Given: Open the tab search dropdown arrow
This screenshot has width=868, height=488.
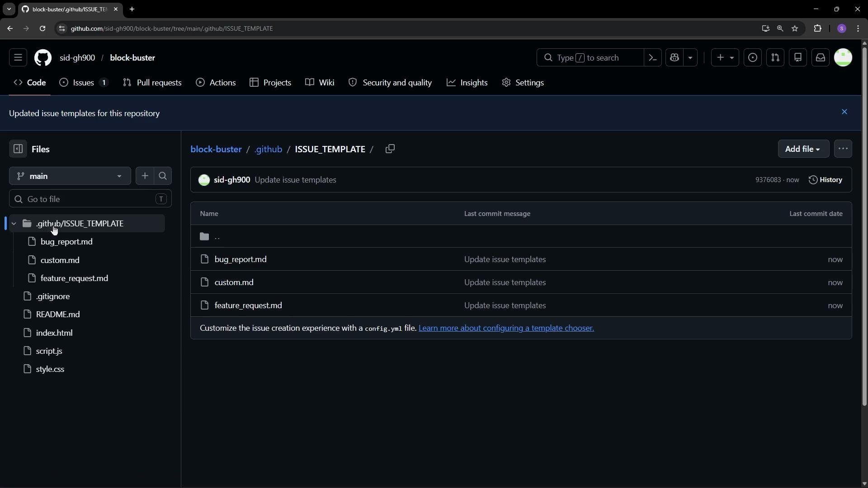Looking at the screenshot, I should tap(9, 9).
